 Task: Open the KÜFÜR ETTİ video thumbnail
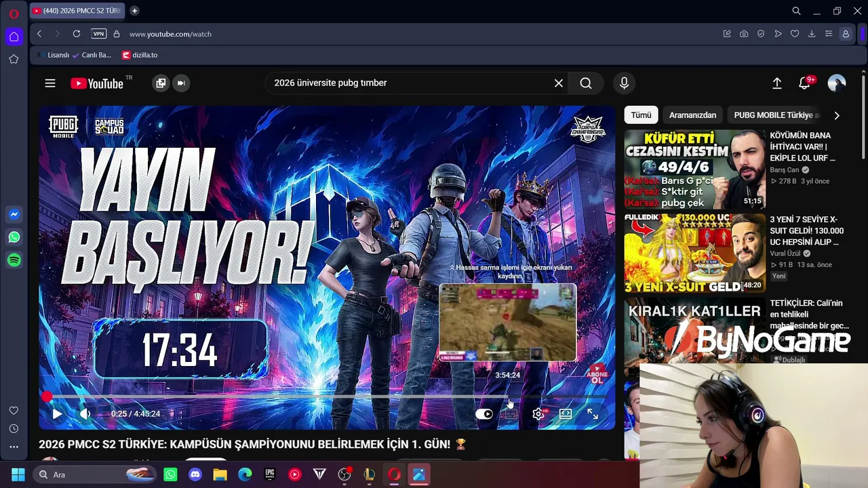(694, 169)
